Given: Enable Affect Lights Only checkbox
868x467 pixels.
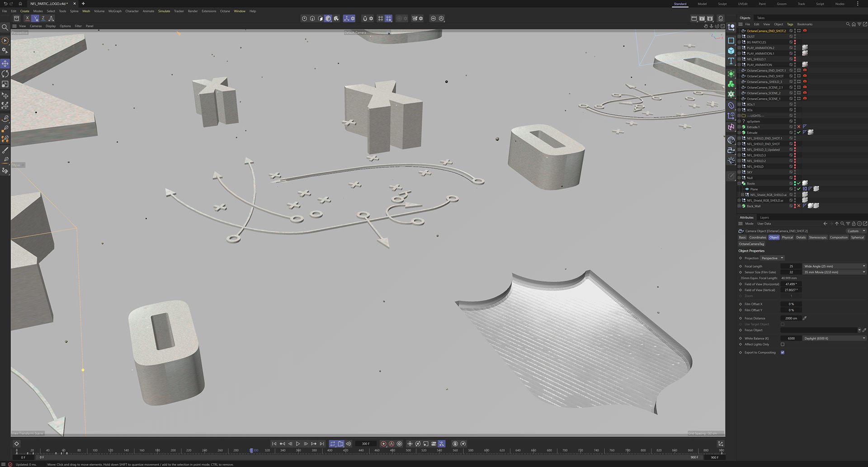Looking at the screenshot, I should tap(783, 344).
